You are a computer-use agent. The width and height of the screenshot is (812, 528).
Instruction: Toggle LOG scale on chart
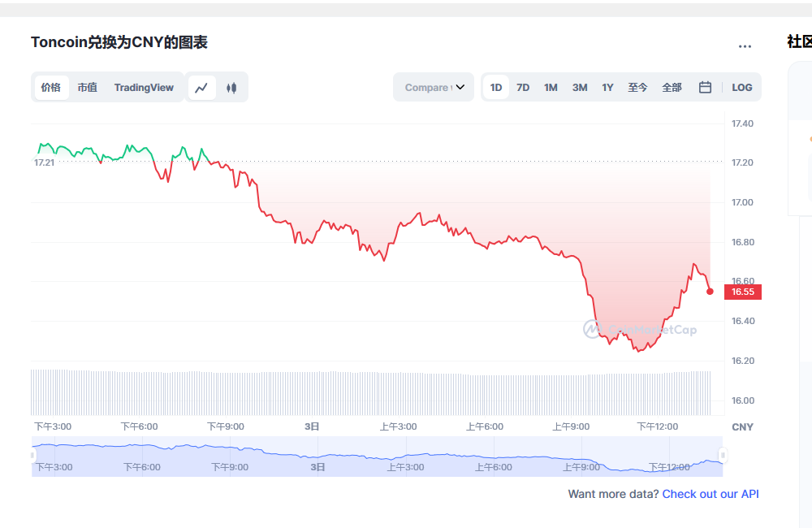click(741, 88)
